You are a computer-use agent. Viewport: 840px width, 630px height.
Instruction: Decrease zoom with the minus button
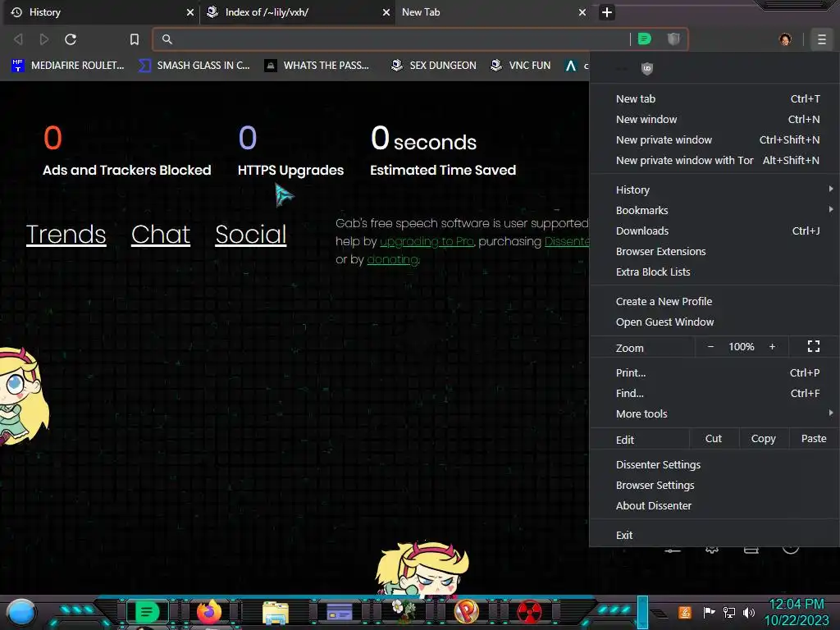pos(710,347)
